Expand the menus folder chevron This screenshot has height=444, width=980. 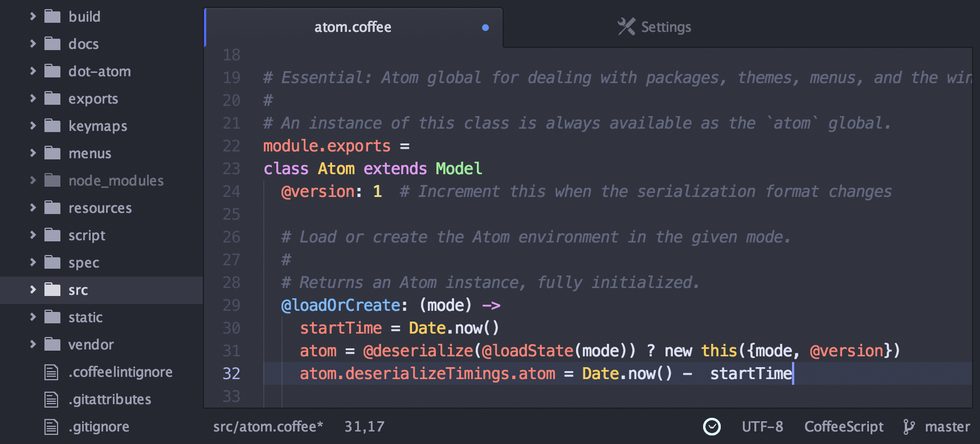(x=32, y=153)
